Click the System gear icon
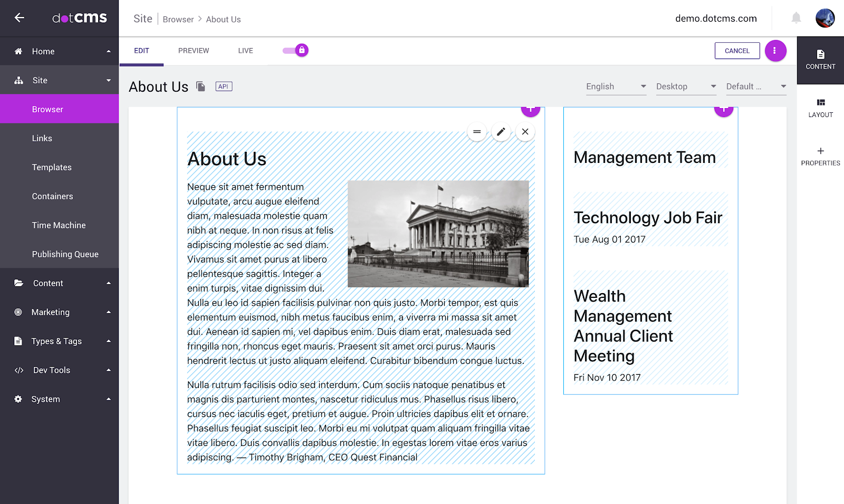Viewport: 844px width, 504px height. [18, 399]
